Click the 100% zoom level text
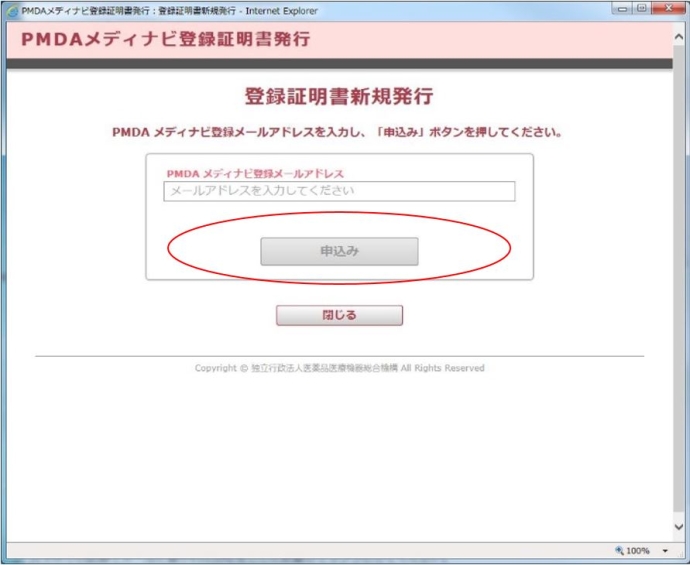The width and height of the screenshot is (690, 565). tap(638, 551)
